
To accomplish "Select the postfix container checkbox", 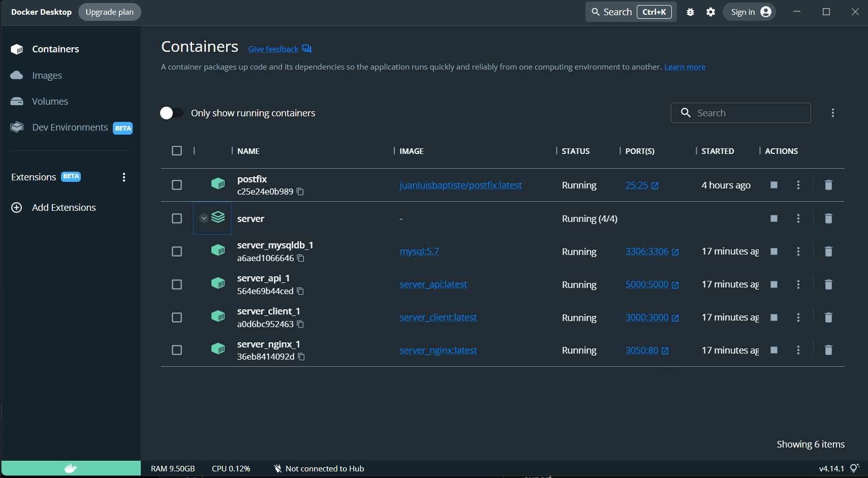I will [x=177, y=185].
